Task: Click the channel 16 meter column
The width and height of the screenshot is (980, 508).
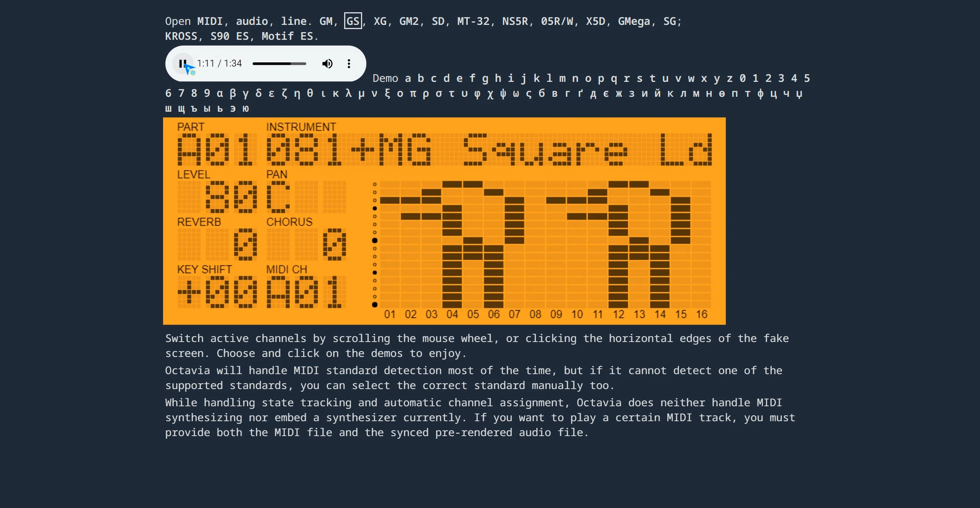Action: pyautogui.click(x=701, y=244)
